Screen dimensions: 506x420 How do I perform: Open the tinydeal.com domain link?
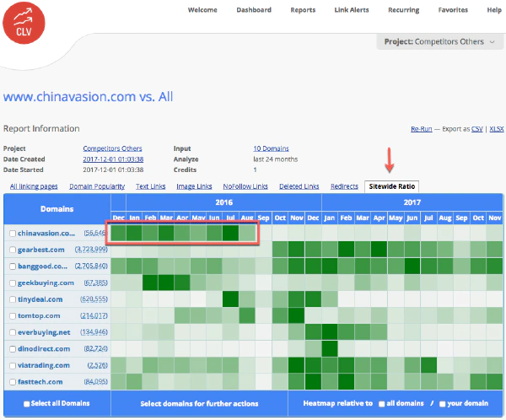point(40,299)
